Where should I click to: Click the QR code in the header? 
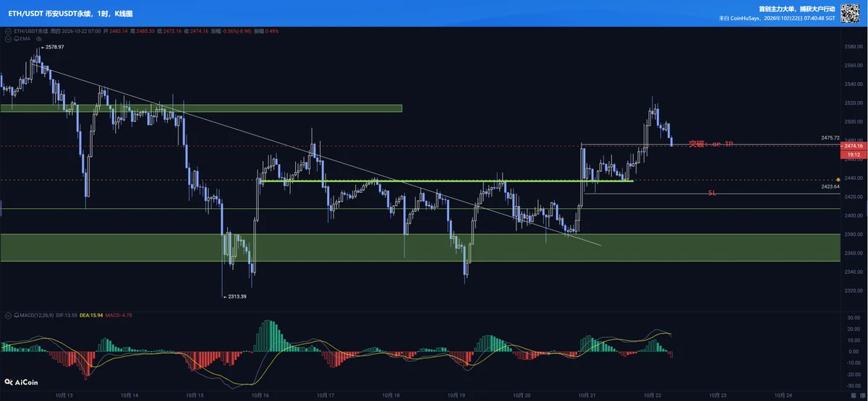pyautogui.click(x=849, y=12)
